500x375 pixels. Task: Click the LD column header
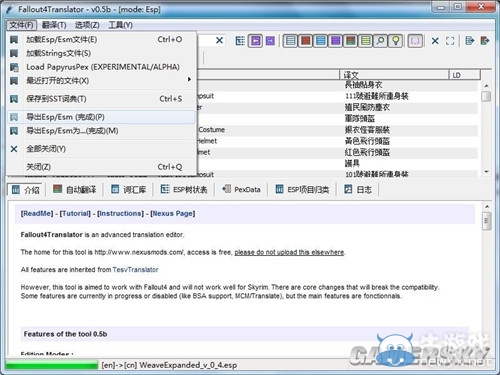465,75
